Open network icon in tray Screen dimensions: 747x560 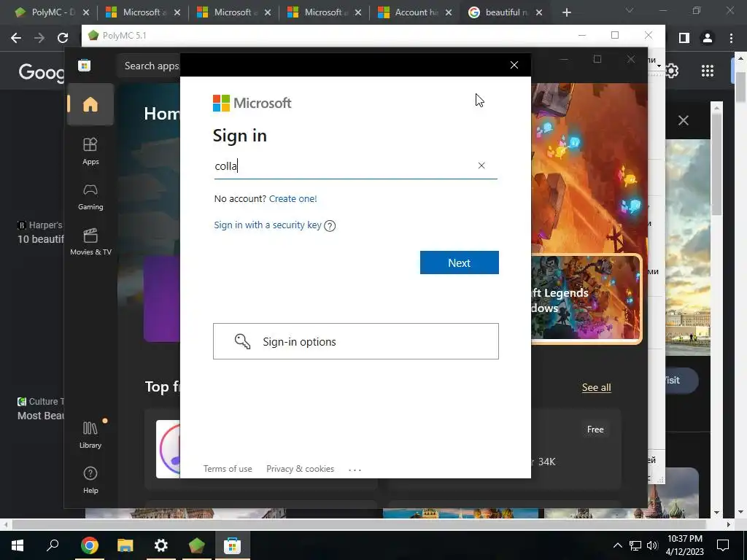click(635, 545)
